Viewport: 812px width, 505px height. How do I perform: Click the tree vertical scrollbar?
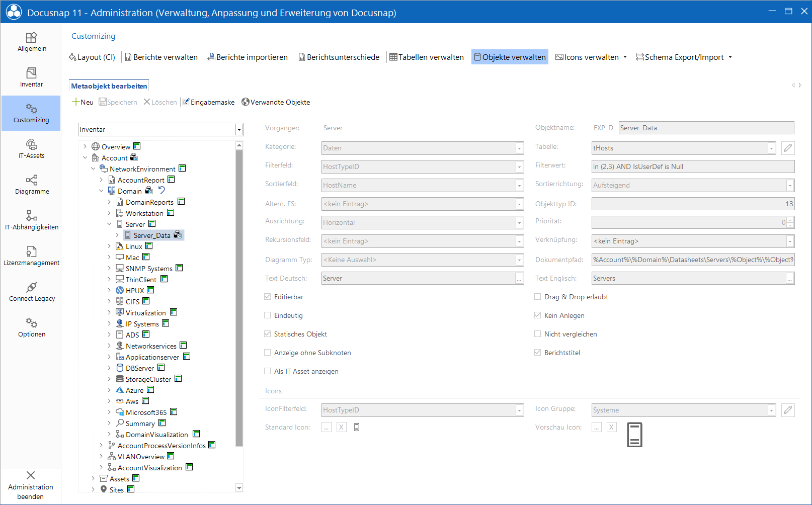point(239,298)
